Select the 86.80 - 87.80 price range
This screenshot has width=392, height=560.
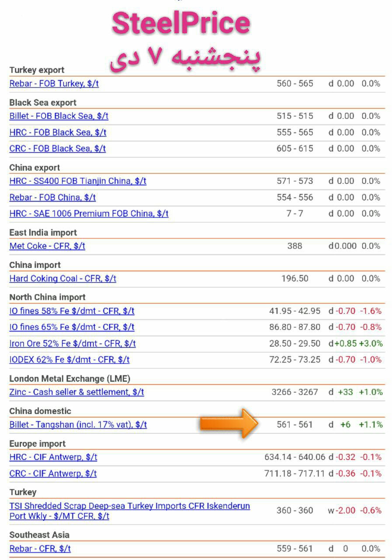pyautogui.click(x=295, y=327)
